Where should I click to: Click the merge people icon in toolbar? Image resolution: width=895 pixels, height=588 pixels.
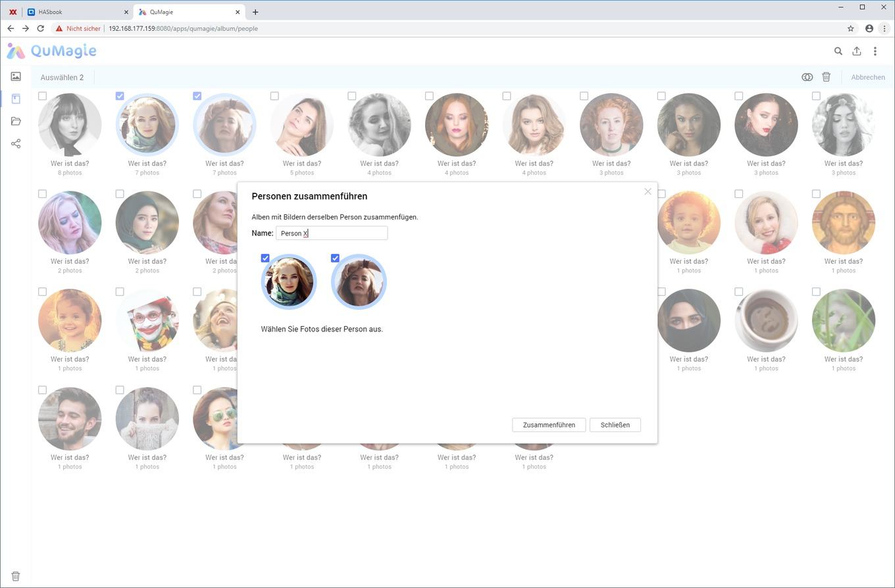(x=807, y=77)
